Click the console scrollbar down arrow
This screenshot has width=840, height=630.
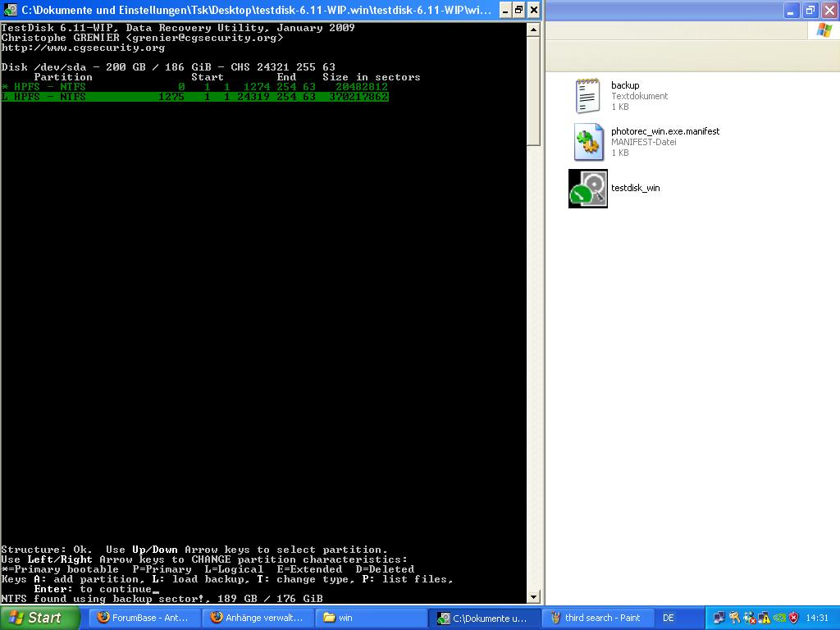533,596
